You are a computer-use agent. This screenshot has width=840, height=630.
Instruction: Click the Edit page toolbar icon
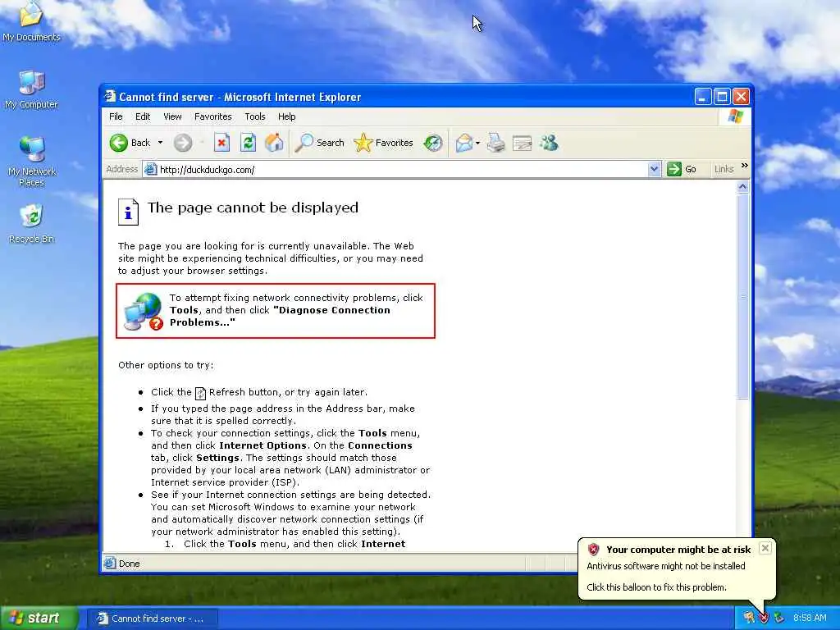coord(523,143)
